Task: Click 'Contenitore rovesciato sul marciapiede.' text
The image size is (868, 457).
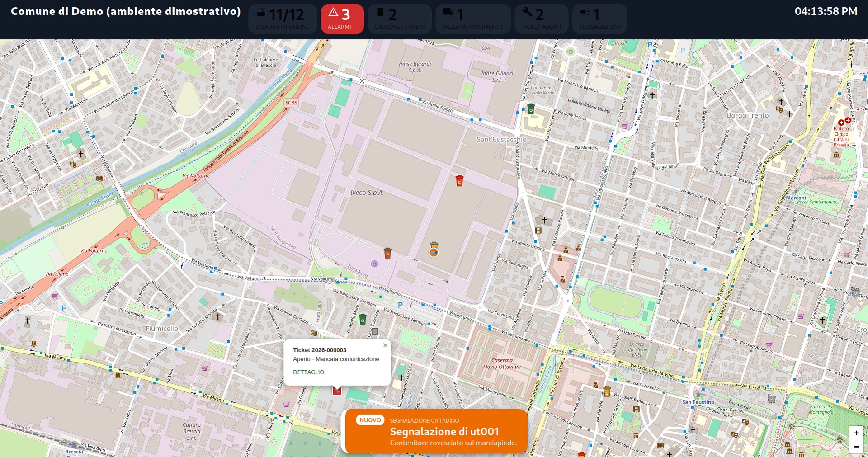Action: tap(453, 443)
